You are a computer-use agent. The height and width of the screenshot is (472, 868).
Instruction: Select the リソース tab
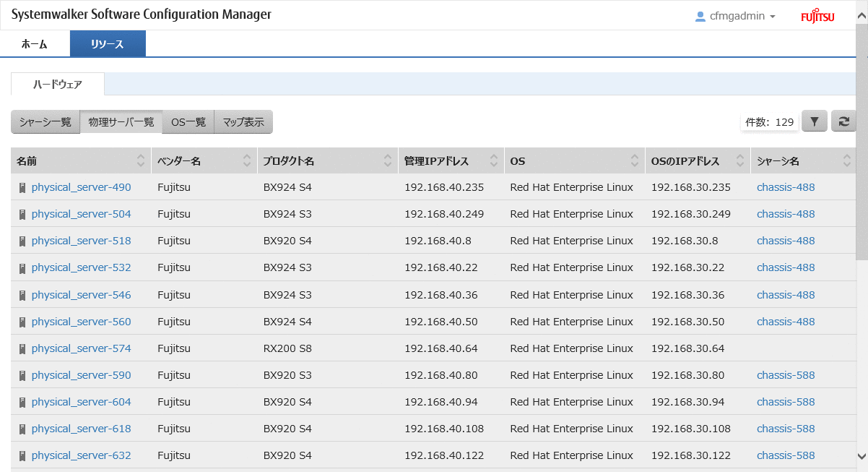(x=108, y=44)
